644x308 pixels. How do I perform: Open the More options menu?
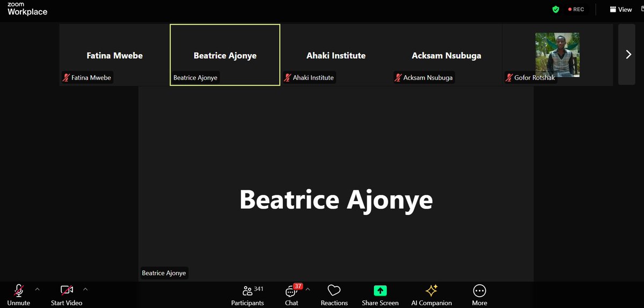click(x=479, y=295)
